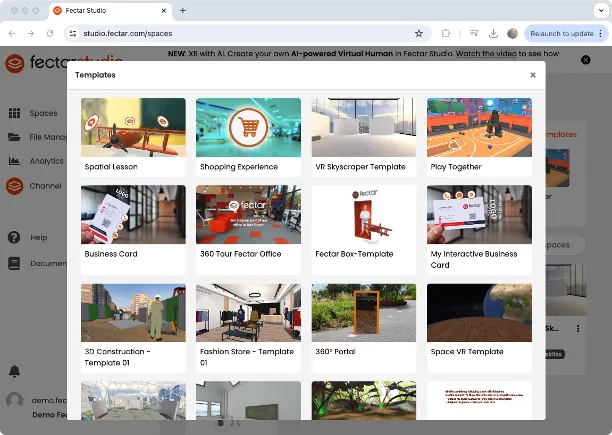Viewport: 612px width, 435px height.
Task: Choose the Fashion Store Template 01 thumbnail
Action: click(x=248, y=313)
